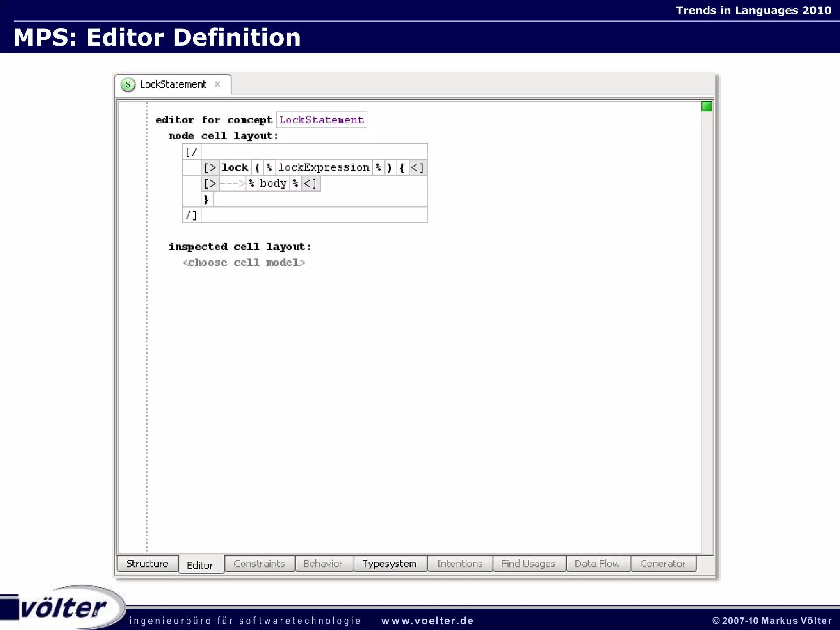
Task: Click the LockStatement concept reference link
Action: coord(322,120)
